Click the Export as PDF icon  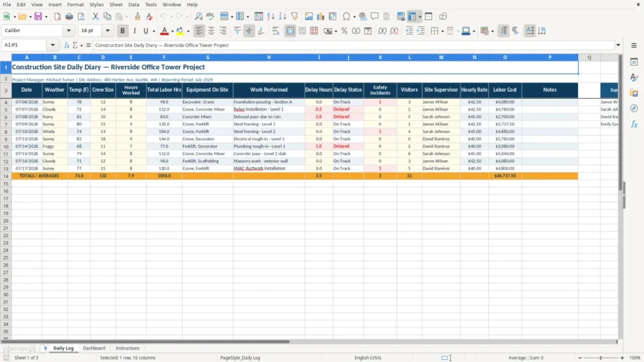pos(57,16)
